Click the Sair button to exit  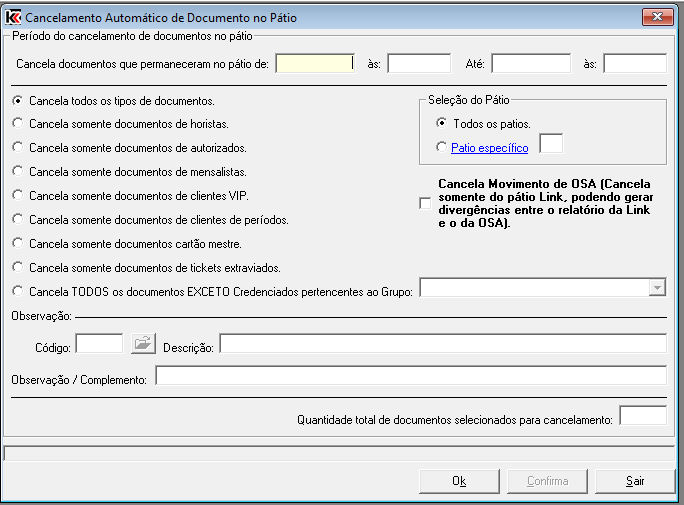[635, 481]
